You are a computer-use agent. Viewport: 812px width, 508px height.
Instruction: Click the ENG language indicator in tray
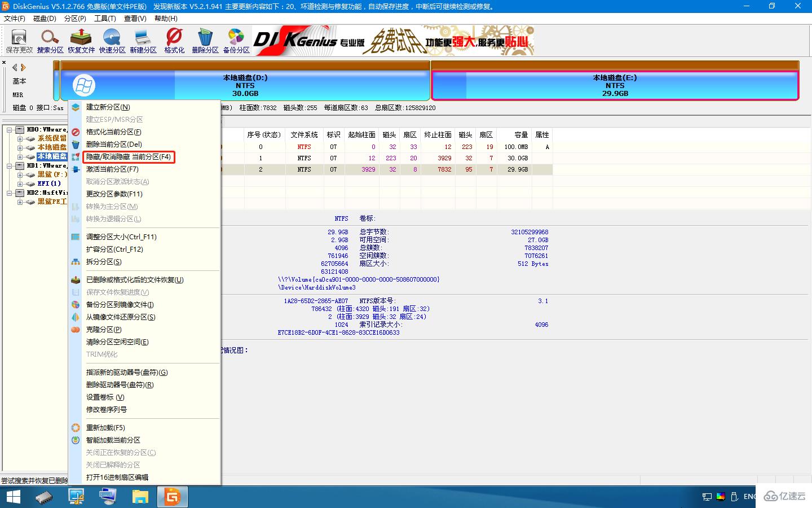coord(749,497)
